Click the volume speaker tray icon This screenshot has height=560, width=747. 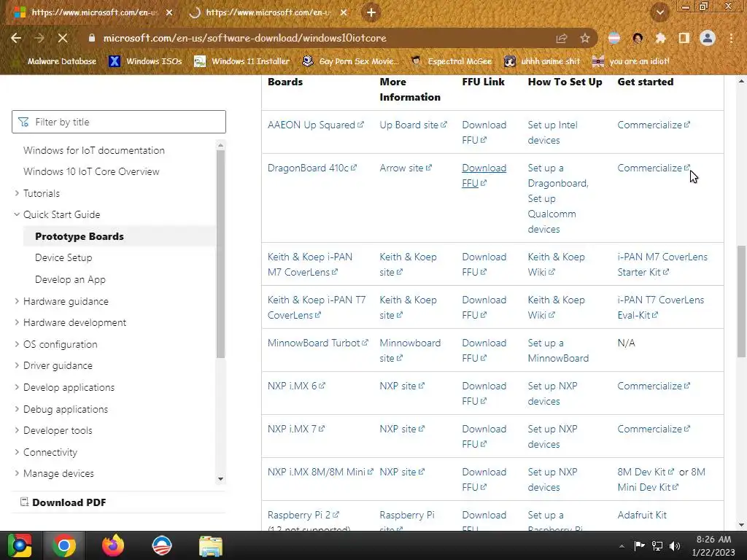point(675,545)
